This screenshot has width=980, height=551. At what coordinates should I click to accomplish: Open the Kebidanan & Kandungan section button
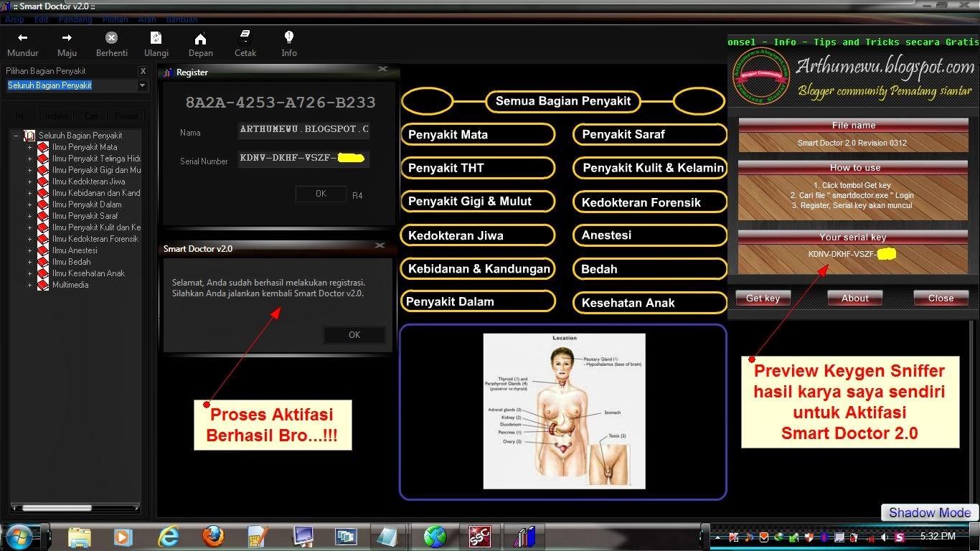click(478, 269)
